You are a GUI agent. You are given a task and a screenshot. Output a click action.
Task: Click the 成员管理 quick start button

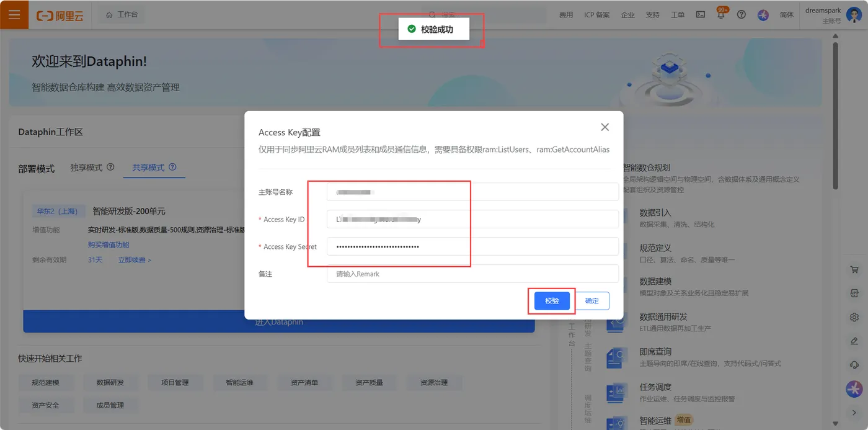[x=110, y=405]
